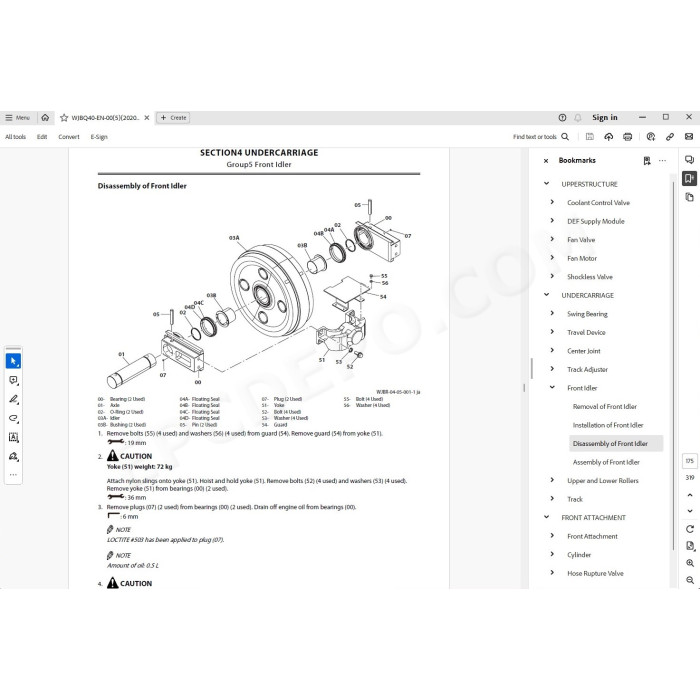Expand the Fan Valve bookmark

(552, 239)
